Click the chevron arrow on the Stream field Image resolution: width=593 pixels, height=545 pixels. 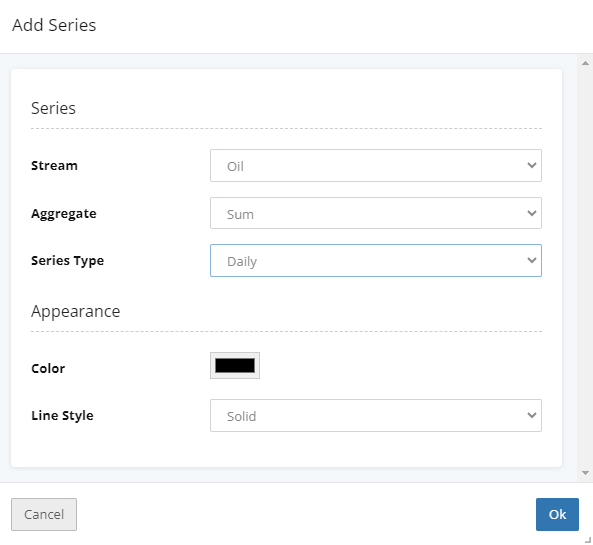point(532,165)
